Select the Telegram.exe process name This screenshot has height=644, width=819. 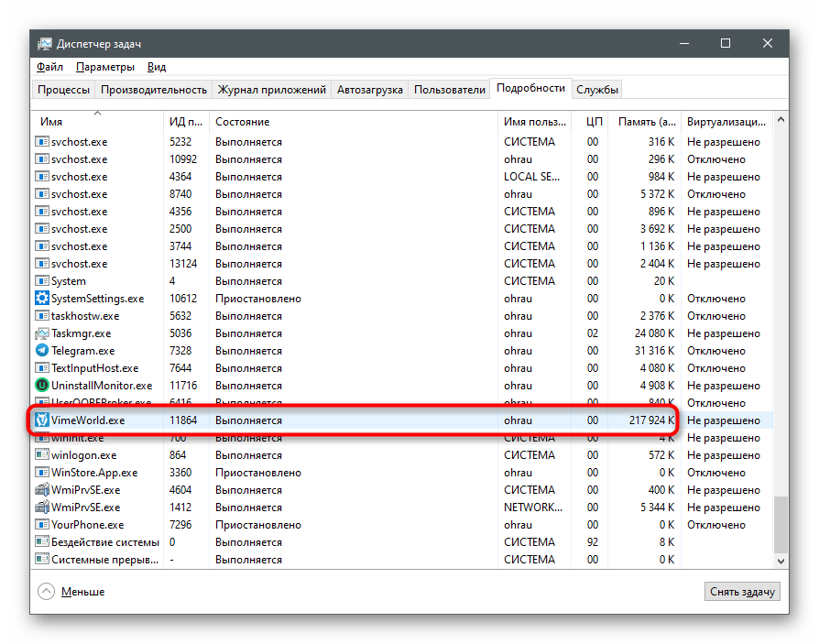[83, 351]
